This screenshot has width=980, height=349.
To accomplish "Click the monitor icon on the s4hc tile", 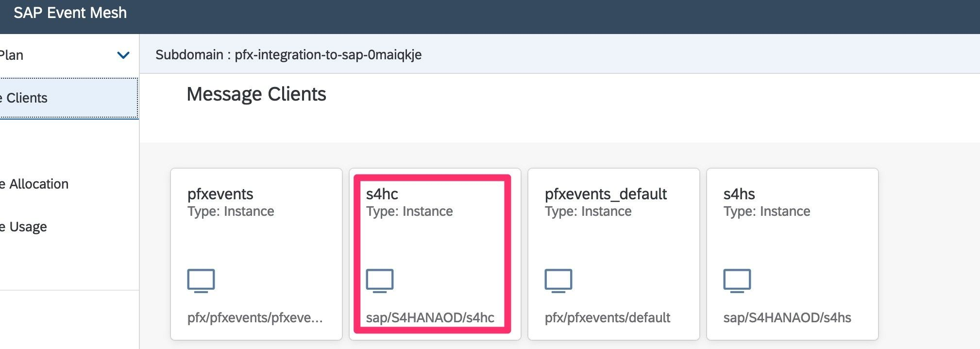I will point(380,280).
